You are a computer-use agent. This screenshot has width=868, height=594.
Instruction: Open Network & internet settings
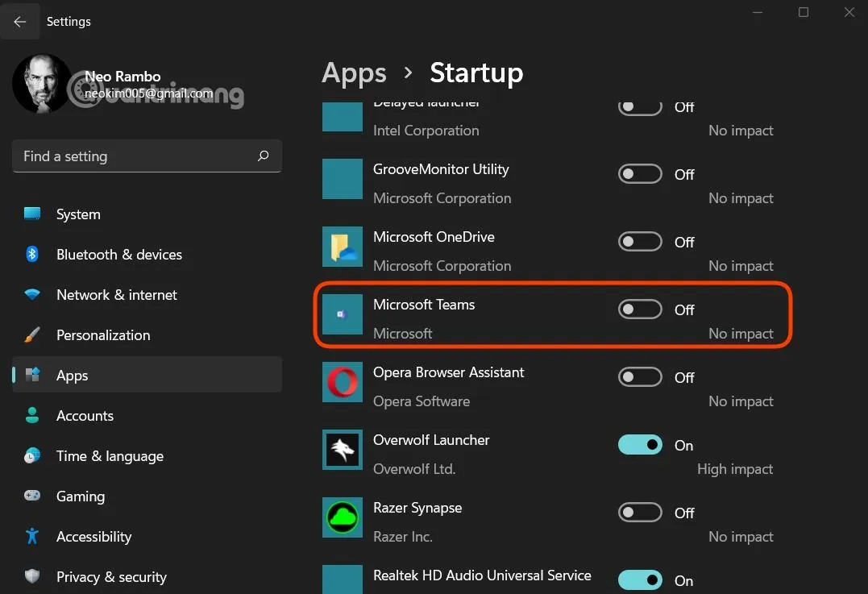tap(147, 294)
